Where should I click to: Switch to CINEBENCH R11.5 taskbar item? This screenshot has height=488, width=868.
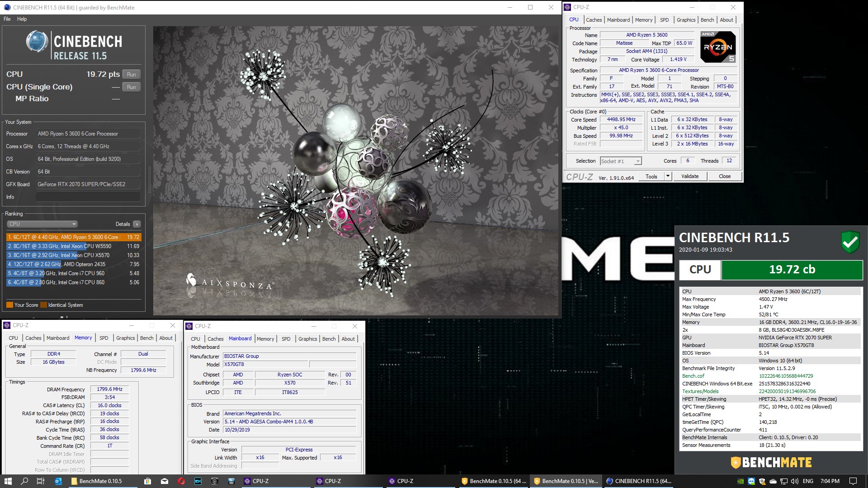pyautogui.click(x=638, y=481)
